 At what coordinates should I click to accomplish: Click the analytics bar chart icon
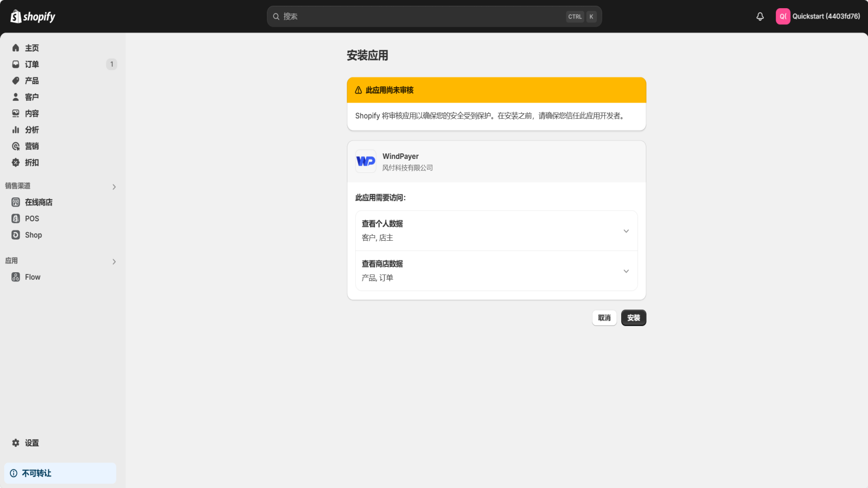pos(16,130)
